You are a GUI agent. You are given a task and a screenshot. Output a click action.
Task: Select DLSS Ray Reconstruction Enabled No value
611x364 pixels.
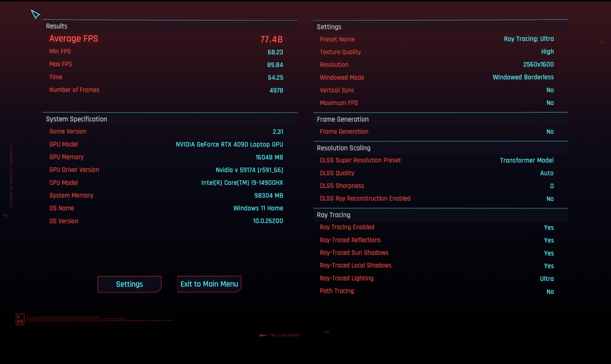click(x=550, y=199)
